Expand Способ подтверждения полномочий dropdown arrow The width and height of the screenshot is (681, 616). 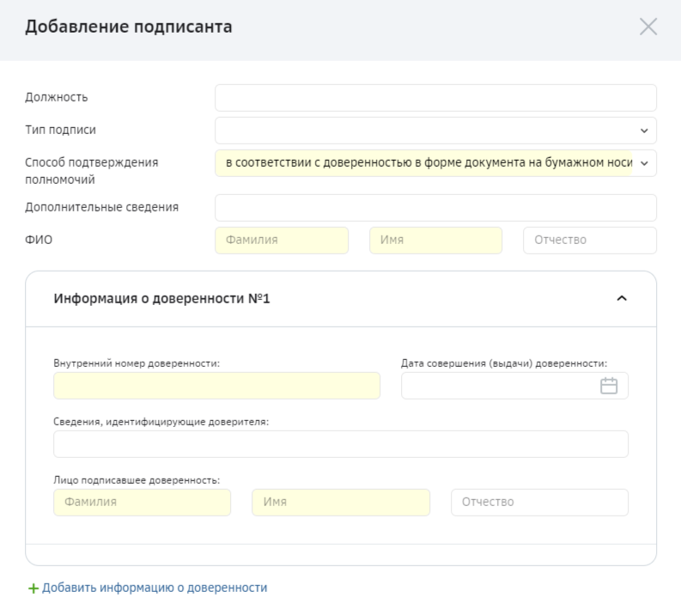(644, 163)
